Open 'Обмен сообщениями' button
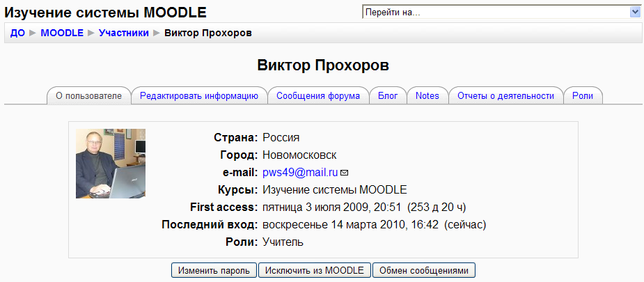The width and height of the screenshot is (644, 282). pyautogui.click(x=424, y=270)
